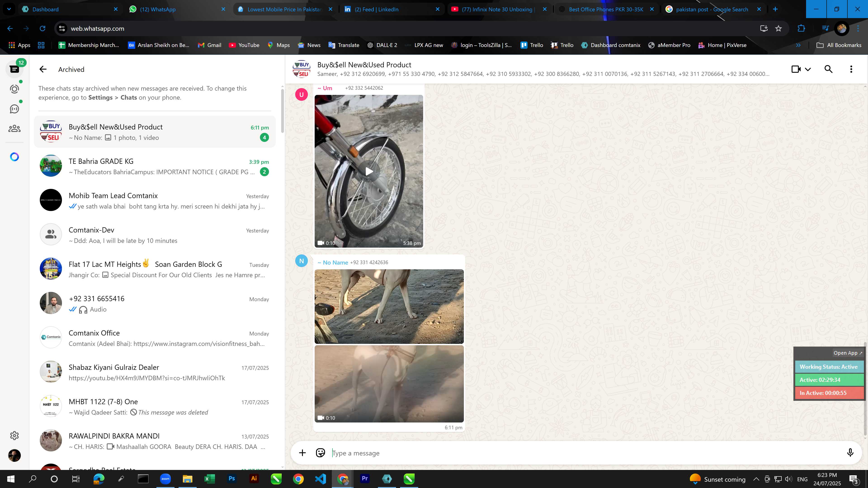868x488 pixels.
Task: Open the Comtanix-Dev chat
Action: coord(155,235)
